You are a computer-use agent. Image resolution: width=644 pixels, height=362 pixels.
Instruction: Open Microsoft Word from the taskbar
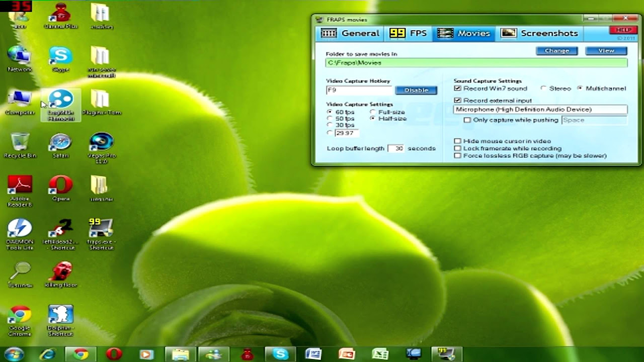point(313,354)
